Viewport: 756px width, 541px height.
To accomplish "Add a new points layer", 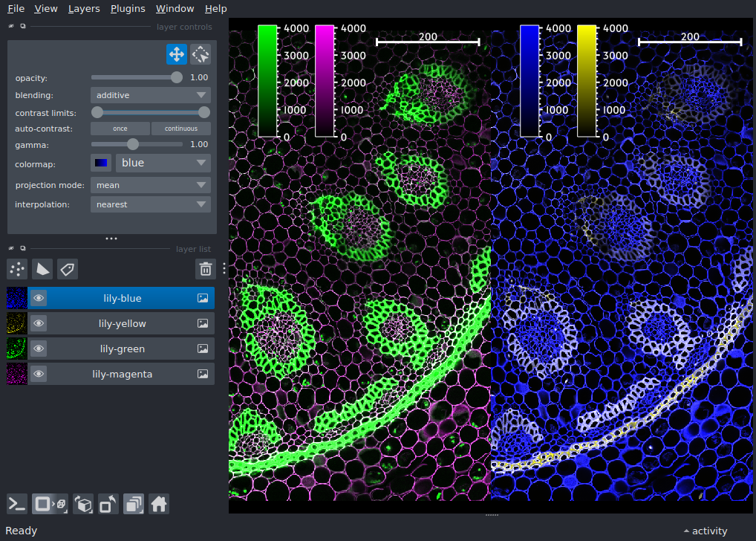I will pyautogui.click(x=16, y=269).
